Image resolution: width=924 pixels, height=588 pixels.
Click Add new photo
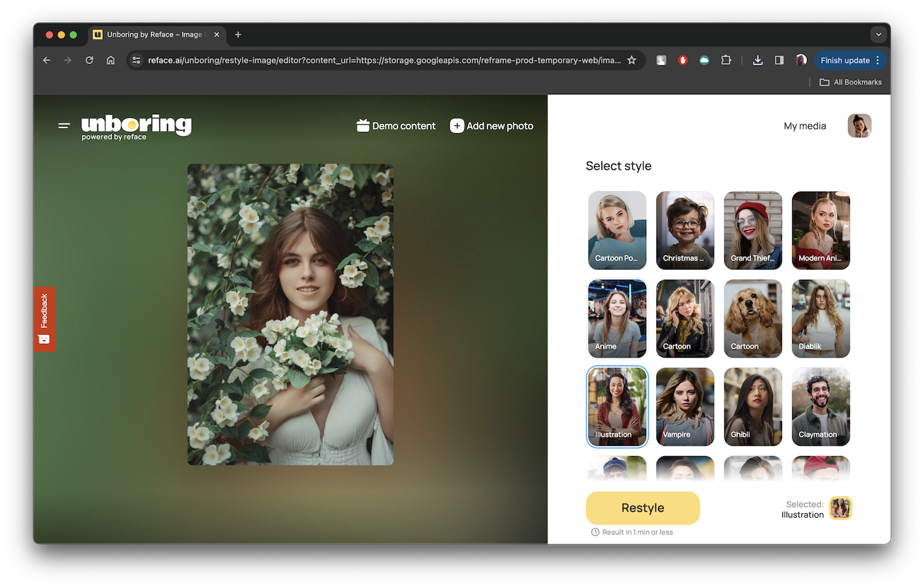[x=492, y=126]
